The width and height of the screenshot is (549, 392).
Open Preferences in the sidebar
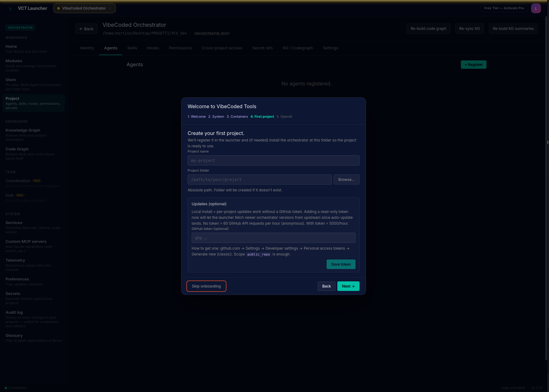point(34,281)
